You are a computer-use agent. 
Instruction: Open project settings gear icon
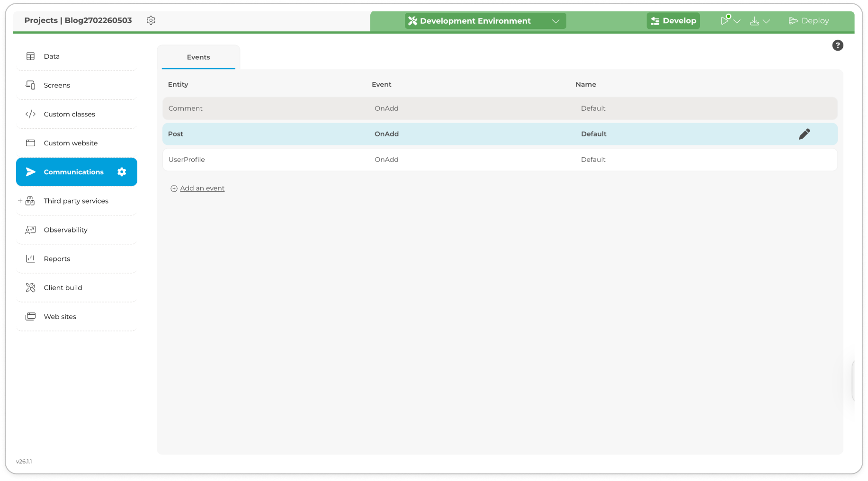click(151, 20)
